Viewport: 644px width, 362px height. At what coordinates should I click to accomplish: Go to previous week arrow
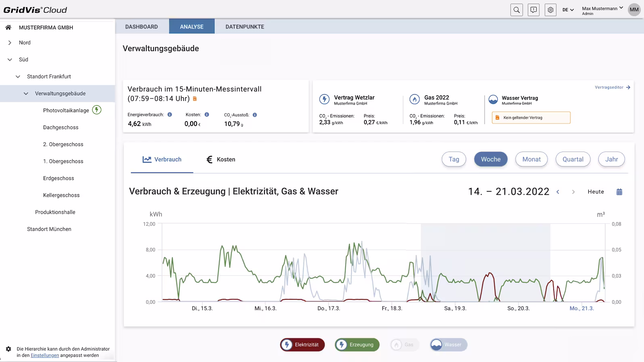pyautogui.click(x=558, y=192)
